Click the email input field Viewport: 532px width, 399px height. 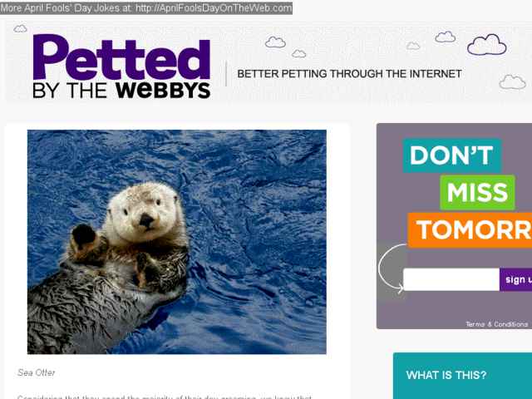(x=451, y=279)
